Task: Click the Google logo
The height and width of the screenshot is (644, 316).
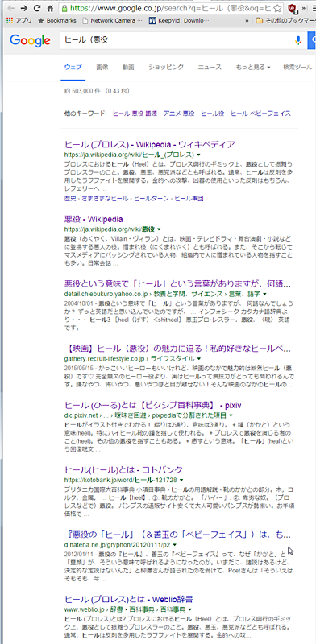Action: (x=30, y=40)
